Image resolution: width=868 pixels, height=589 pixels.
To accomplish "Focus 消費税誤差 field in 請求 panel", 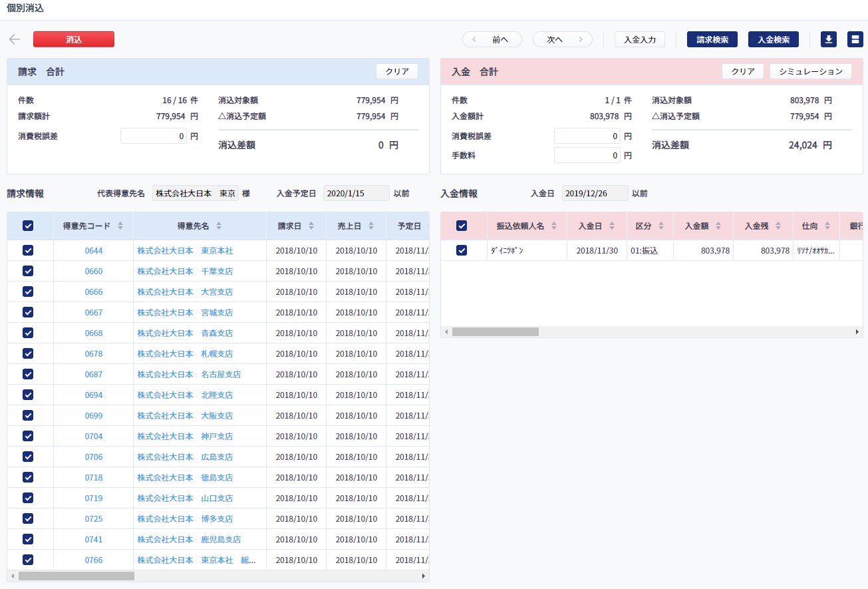I will [154, 136].
